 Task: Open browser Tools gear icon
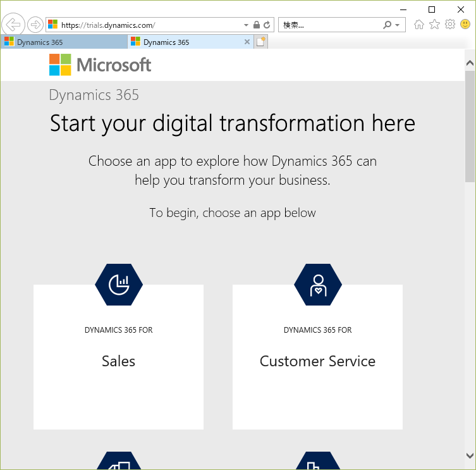[450, 24]
